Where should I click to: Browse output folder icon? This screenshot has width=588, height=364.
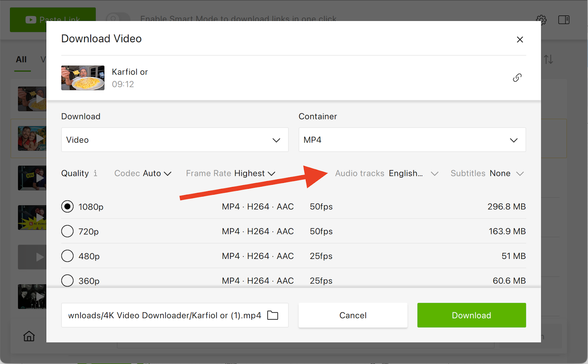(x=273, y=315)
